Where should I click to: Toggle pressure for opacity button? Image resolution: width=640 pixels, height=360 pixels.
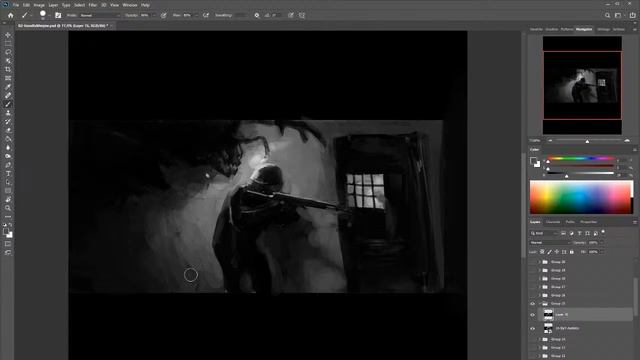[x=163, y=16]
